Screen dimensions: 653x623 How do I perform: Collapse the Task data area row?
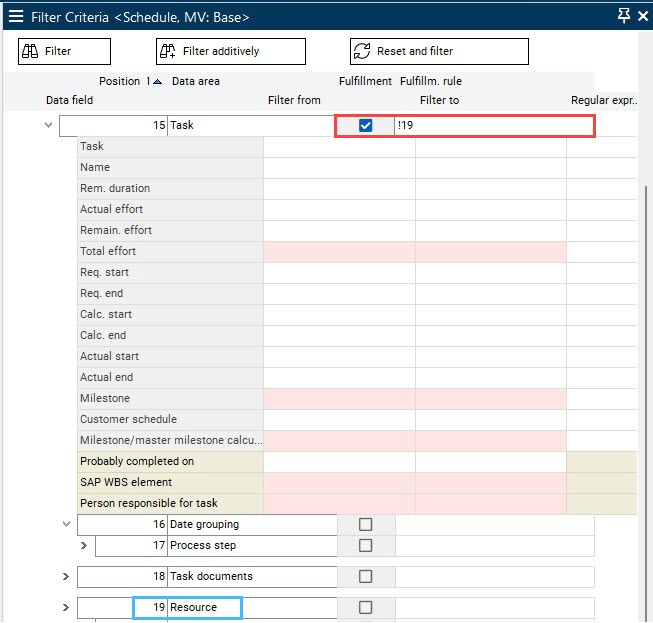pos(48,126)
